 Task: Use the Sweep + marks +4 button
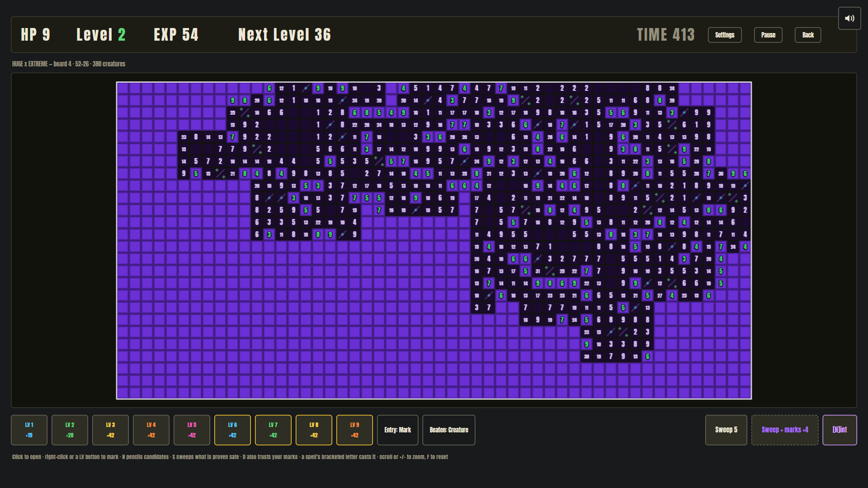(x=785, y=430)
